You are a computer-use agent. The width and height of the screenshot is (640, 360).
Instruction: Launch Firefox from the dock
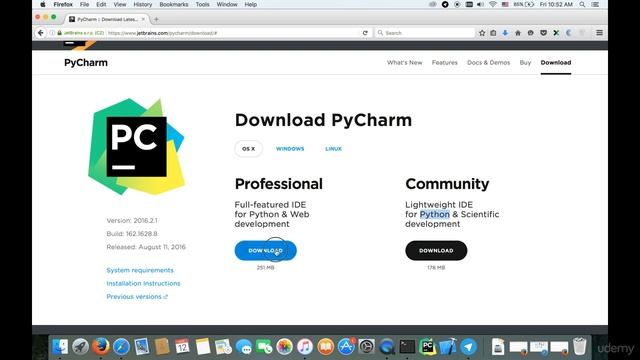coord(101,347)
